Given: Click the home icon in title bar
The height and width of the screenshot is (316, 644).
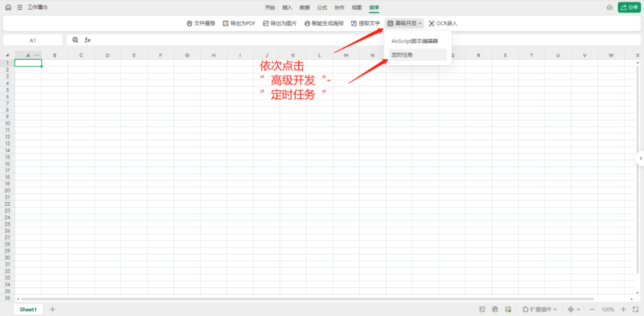Looking at the screenshot, I should click(8, 7).
